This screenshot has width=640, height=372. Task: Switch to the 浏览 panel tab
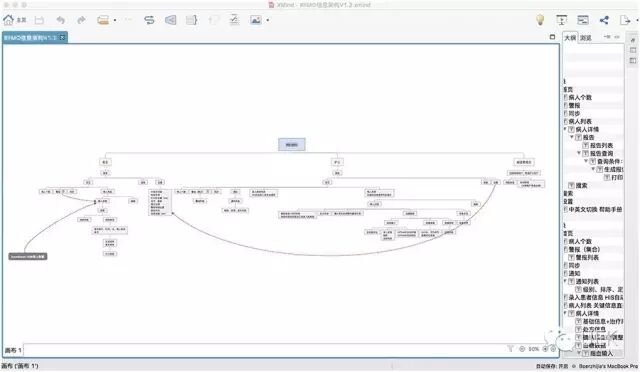[x=586, y=38]
